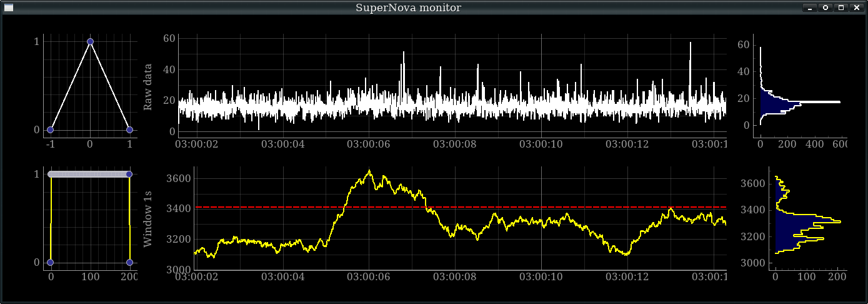The height and width of the screenshot is (304, 868).
Task: Click the yellow trace peak near 03:00:06
Action: pyautogui.click(x=369, y=171)
